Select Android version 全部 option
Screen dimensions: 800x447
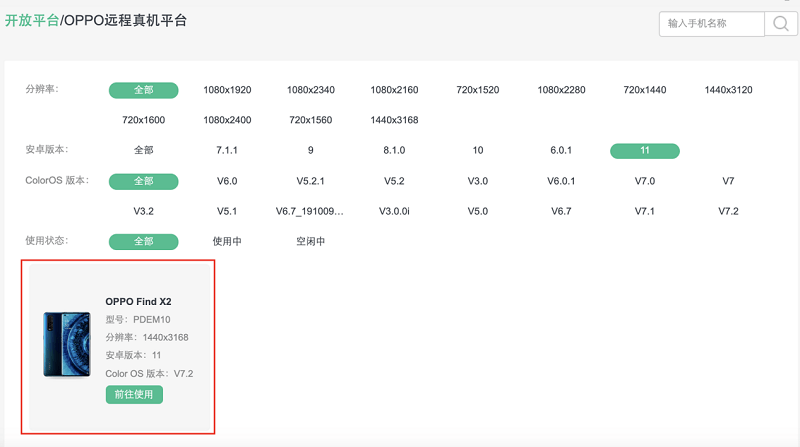[143, 151]
